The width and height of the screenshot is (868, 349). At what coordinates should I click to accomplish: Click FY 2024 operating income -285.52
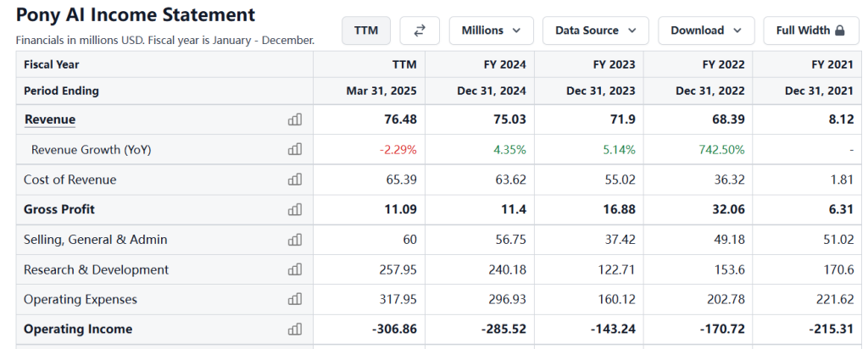coord(504,329)
